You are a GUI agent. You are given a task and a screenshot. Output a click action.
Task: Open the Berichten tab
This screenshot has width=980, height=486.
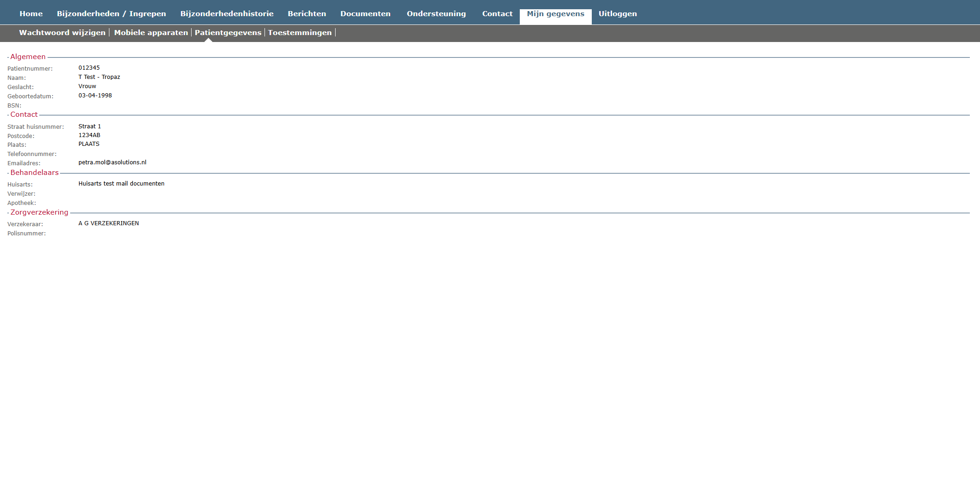[307, 14]
